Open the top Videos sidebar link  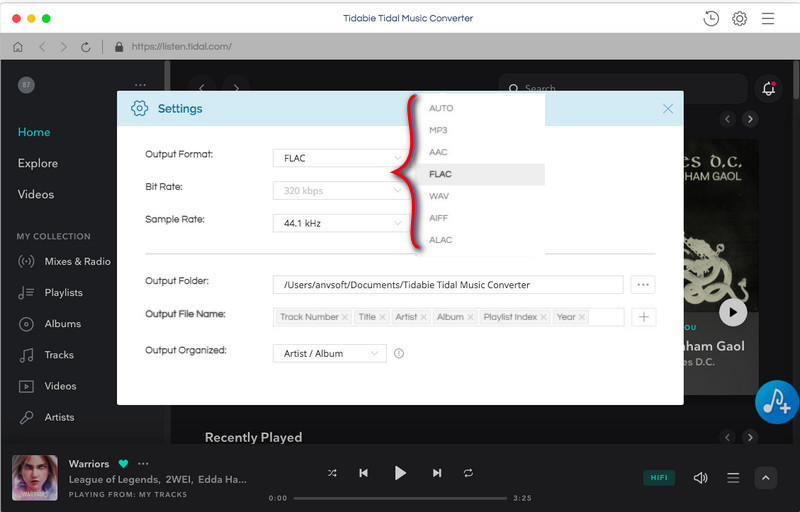click(36, 194)
